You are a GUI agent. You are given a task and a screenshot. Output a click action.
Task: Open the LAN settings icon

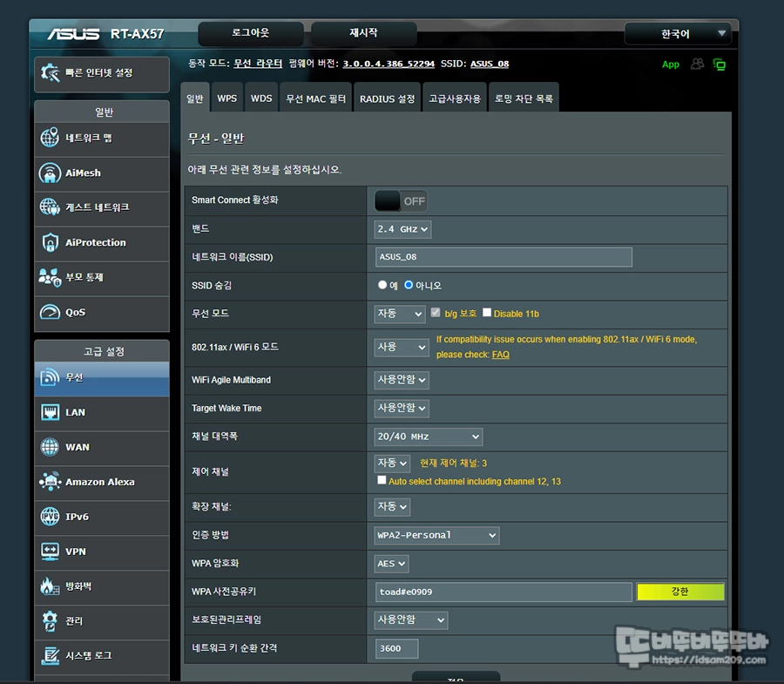[50, 412]
